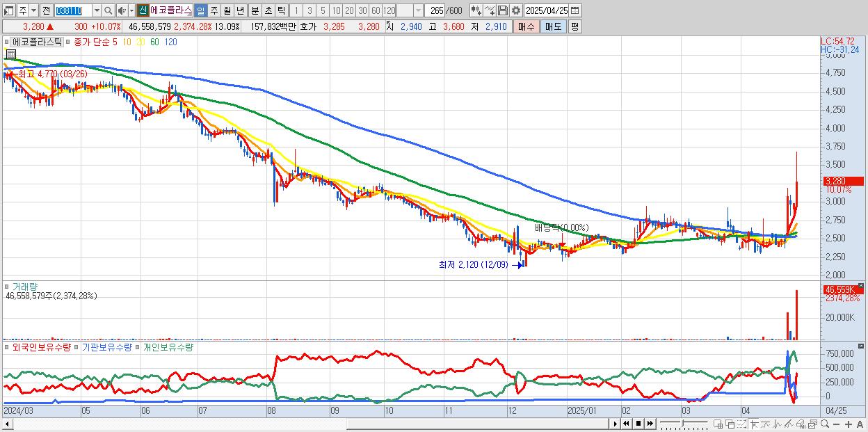Click the 매수 buy button
Screen dimensions: 868x432
[x=526, y=26]
